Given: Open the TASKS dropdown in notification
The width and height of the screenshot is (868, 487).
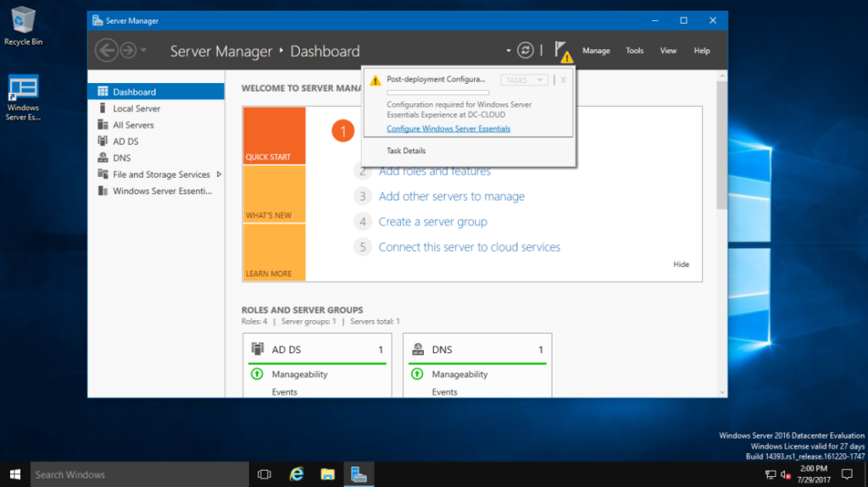Looking at the screenshot, I should tap(524, 80).
